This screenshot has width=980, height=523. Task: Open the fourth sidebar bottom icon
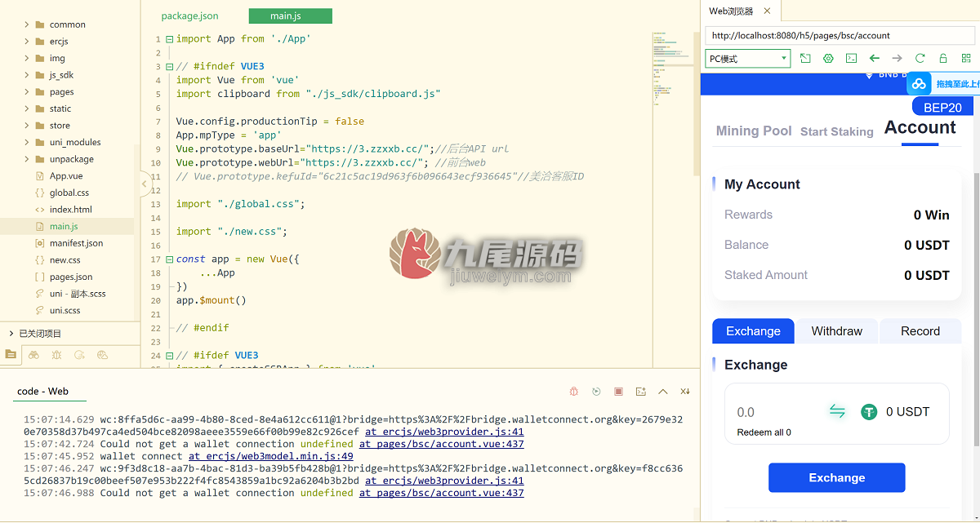click(x=79, y=355)
